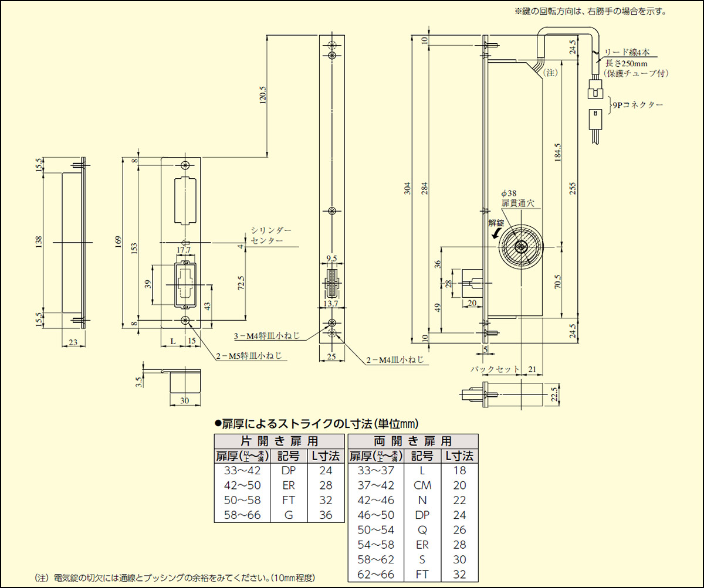This screenshot has height=588, width=704.
Task: Click the top screw hole on the strike plate
Action: click(185, 165)
